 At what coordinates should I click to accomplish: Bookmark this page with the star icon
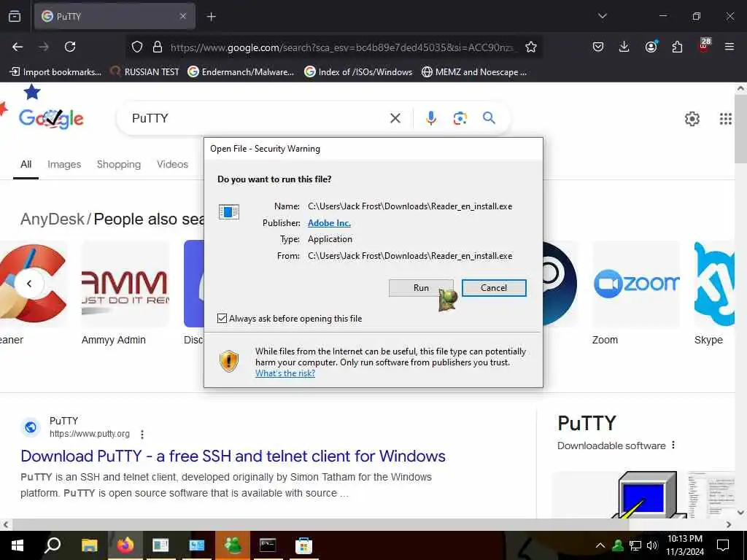[x=531, y=47]
